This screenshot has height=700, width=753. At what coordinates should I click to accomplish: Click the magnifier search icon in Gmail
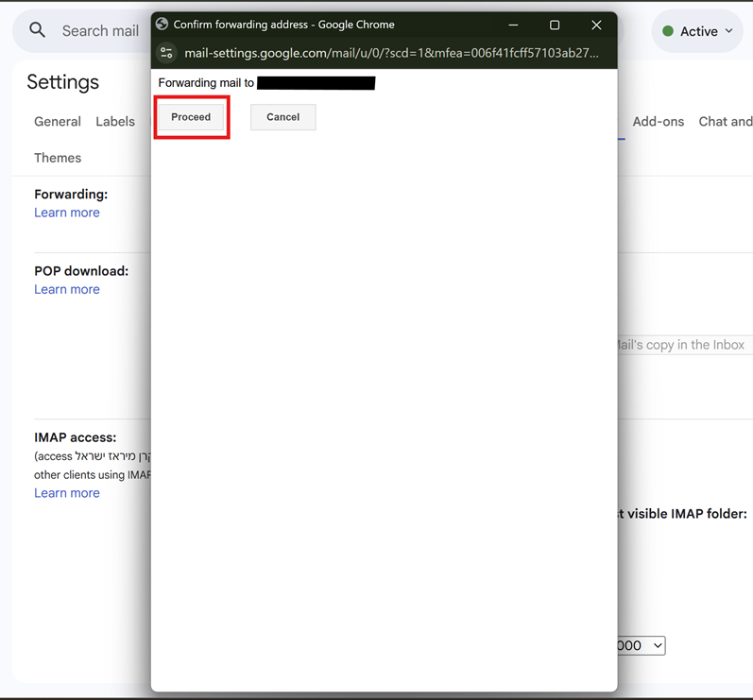click(38, 30)
